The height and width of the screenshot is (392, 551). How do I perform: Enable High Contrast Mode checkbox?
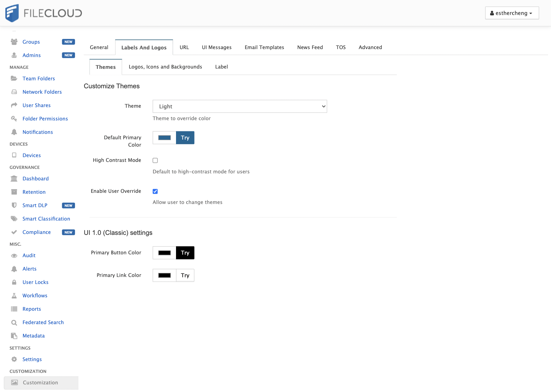click(x=155, y=160)
